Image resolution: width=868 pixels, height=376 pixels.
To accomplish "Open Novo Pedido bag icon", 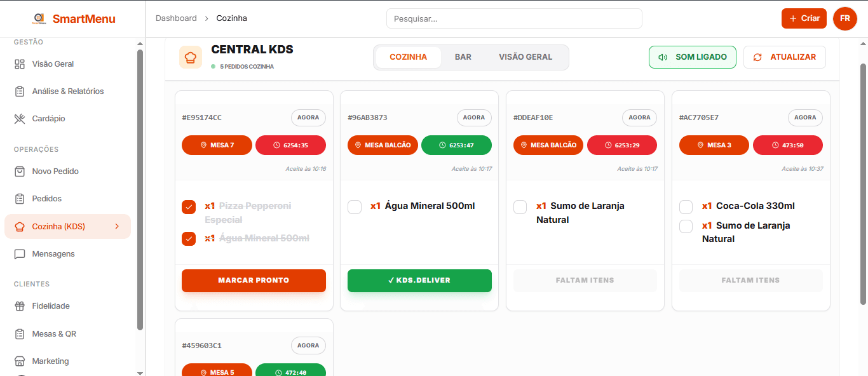I will [20, 171].
